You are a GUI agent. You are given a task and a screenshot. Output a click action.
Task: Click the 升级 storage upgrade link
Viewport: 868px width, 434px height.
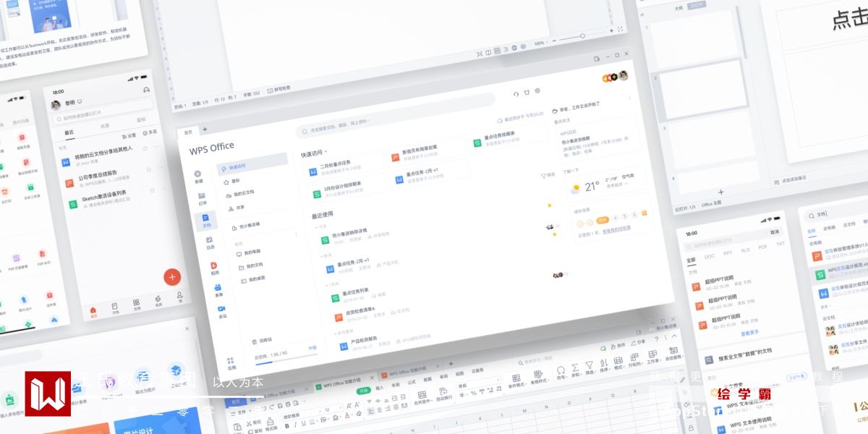point(312,348)
